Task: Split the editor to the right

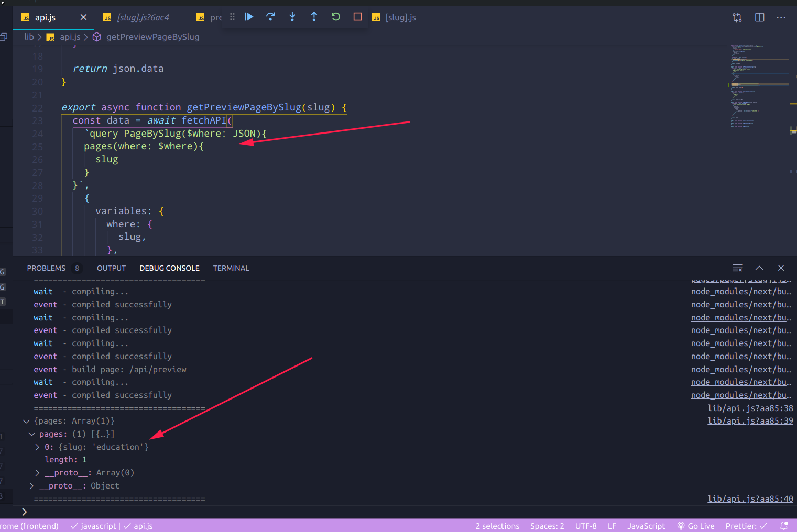Action: tap(759, 17)
